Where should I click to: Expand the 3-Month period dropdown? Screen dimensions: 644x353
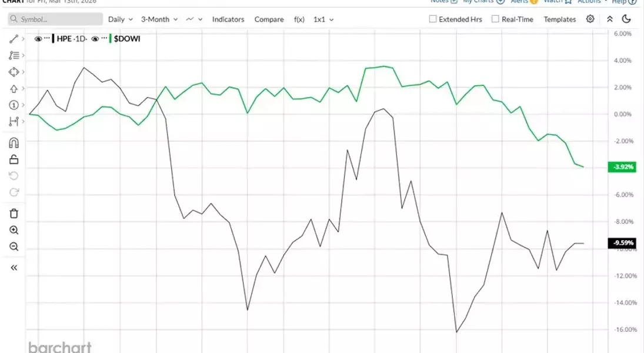159,19
